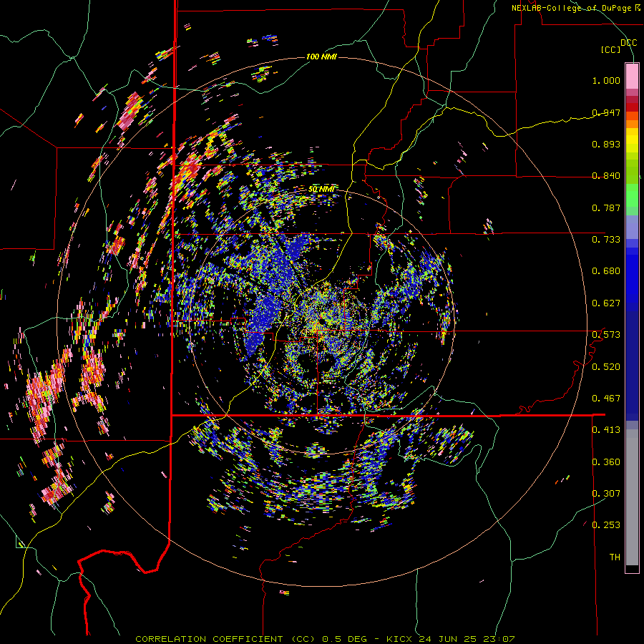Click the [CC] unit label
The width and height of the screenshot is (644, 644).
coord(611,49)
